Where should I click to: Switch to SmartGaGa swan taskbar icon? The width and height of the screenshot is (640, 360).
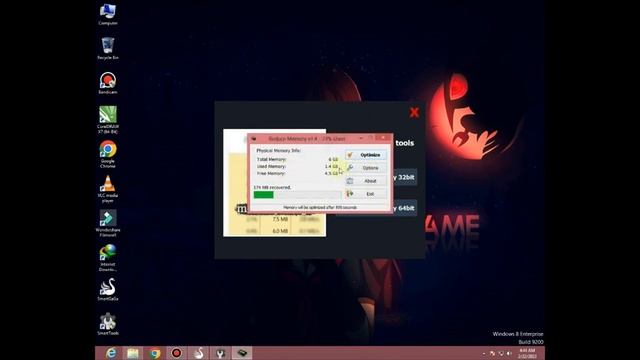pyautogui.click(x=198, y=353)
